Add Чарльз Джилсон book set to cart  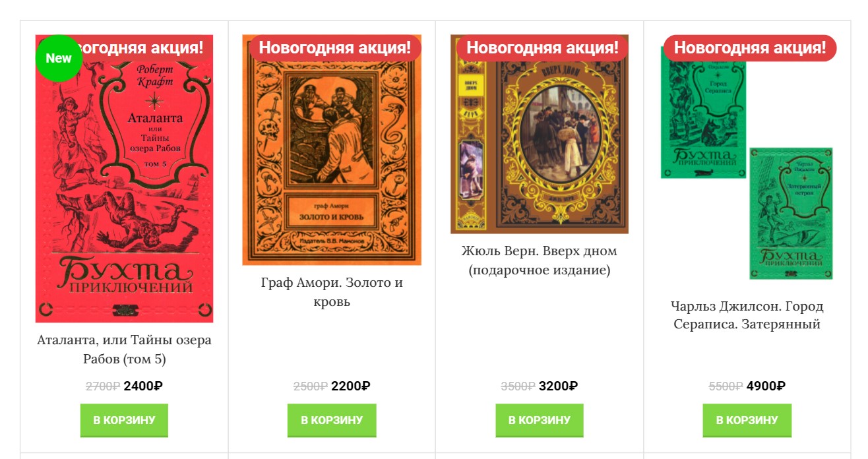747,420
